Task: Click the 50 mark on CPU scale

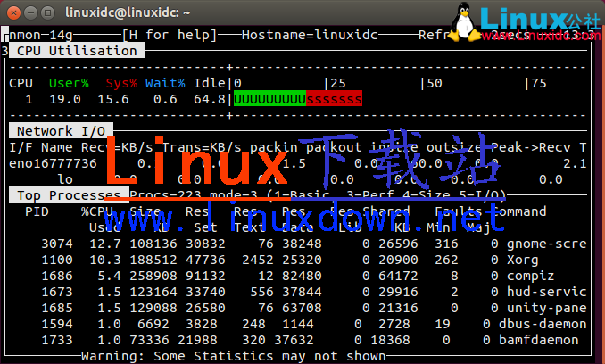Action: [435, 83]
